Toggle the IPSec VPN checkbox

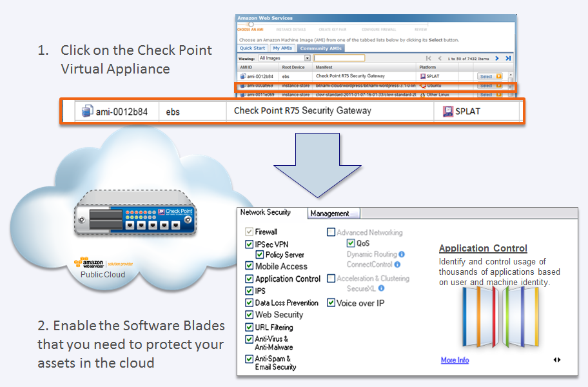coord(249,244)
